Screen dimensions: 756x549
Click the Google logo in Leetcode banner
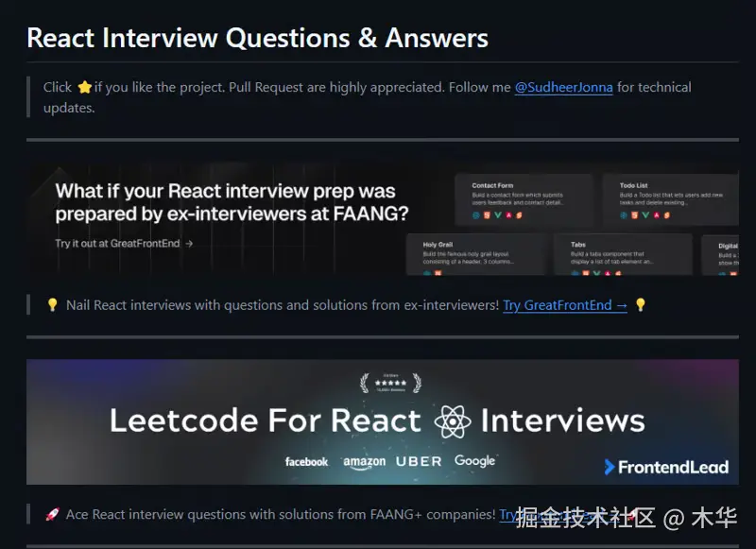475,461
